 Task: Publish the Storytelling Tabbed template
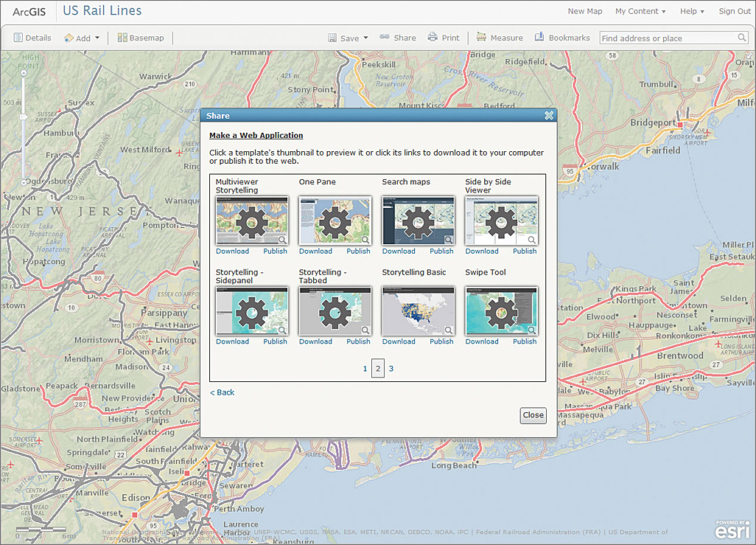tap(358, 341)
